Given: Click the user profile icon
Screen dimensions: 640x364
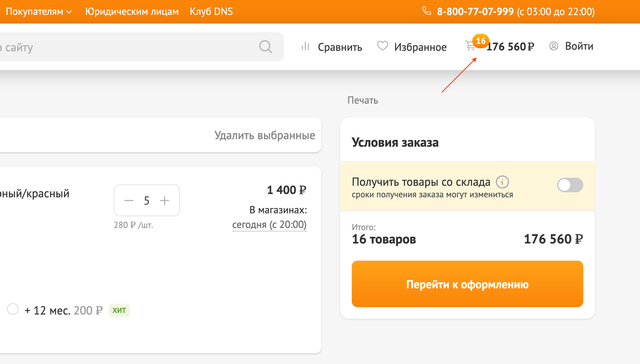Looking at the screenshot, I should [554, 46].
